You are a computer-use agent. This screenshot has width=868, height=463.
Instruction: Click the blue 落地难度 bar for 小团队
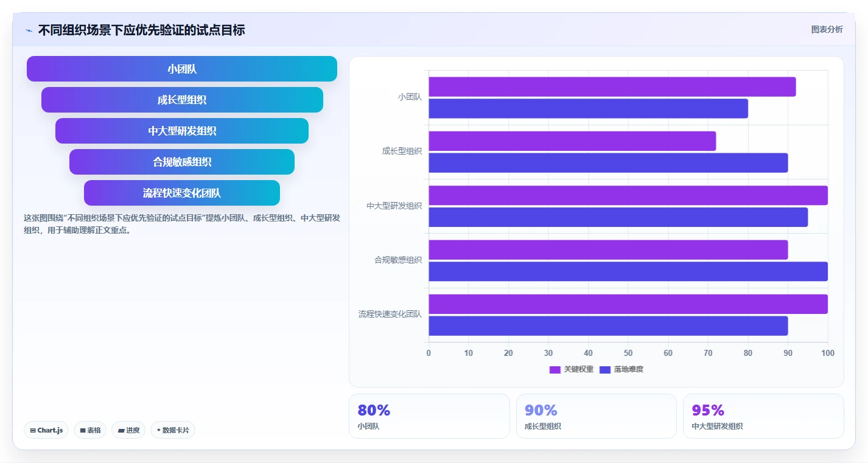coord(589,108)
